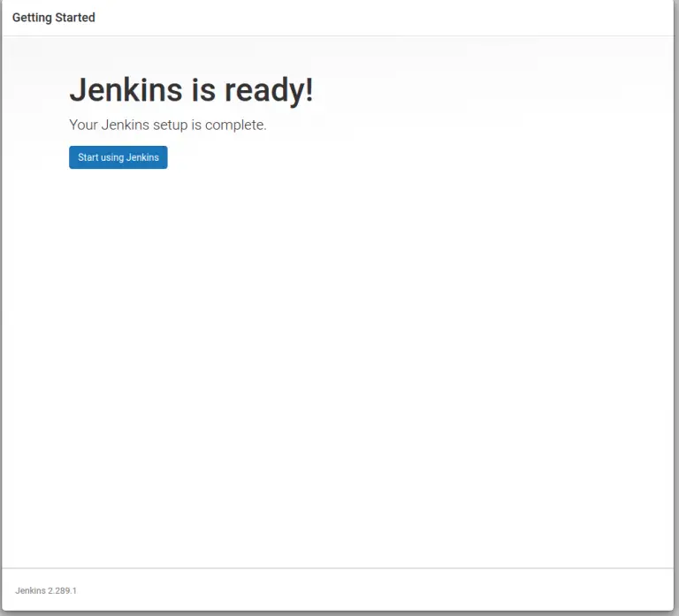Click the word 'Jenkins' in the subtitle
Viewport: 679px width, 616px height.
tap(125, 125)
